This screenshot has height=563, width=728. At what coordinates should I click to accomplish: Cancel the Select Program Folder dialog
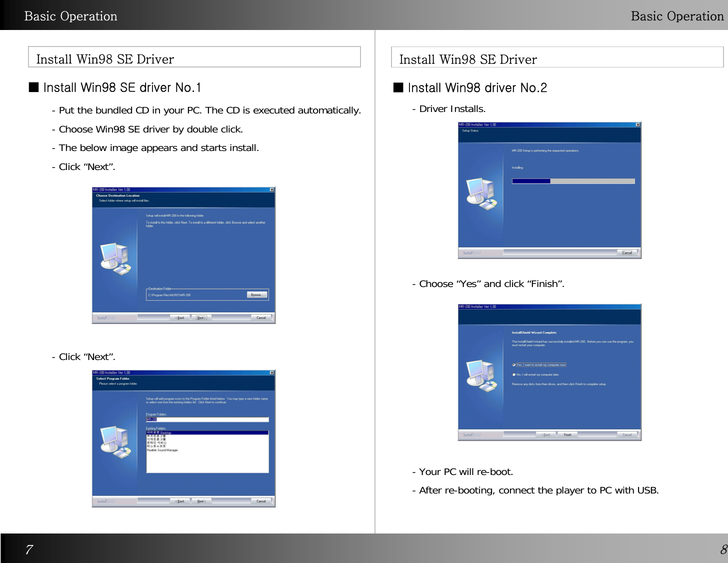click(x=261, y=501)
